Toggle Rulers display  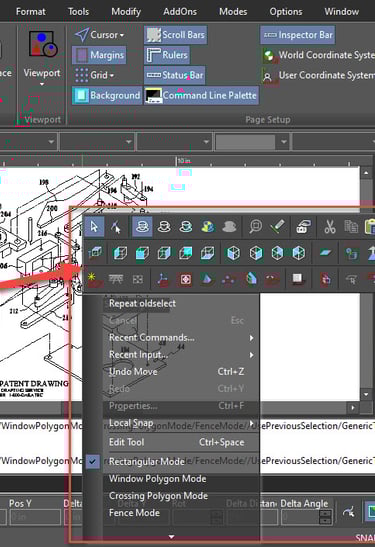167,55
